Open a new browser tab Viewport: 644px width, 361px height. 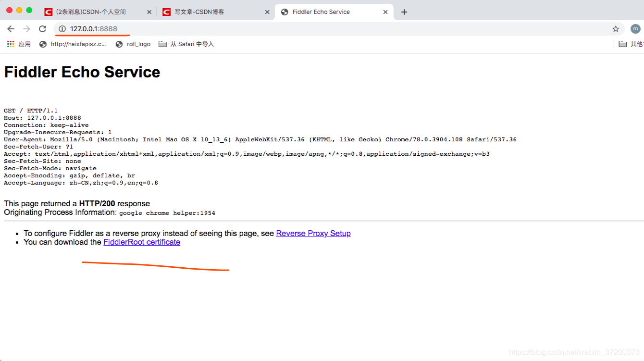[404, 12]
